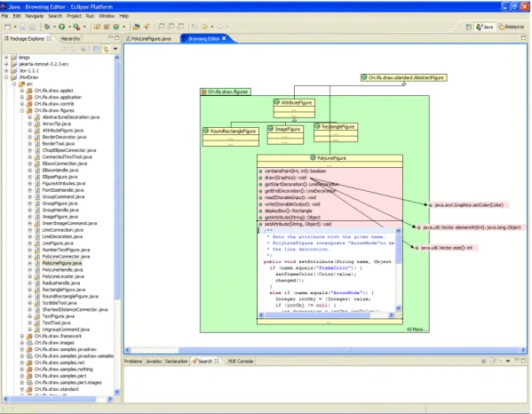Open dropdown next to Debug icon
Viewport: 532px width, 414px height.
54,27
